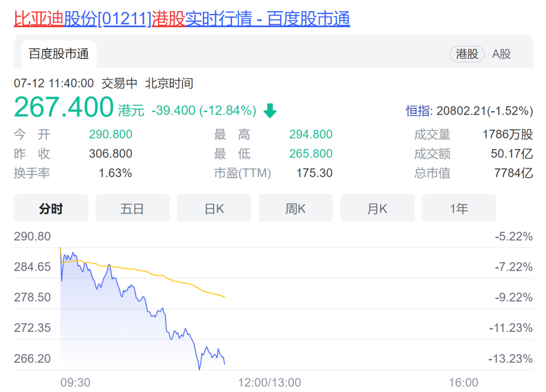Click the 16:00 closing time marker
546x392 pixels.
(463, 382)
